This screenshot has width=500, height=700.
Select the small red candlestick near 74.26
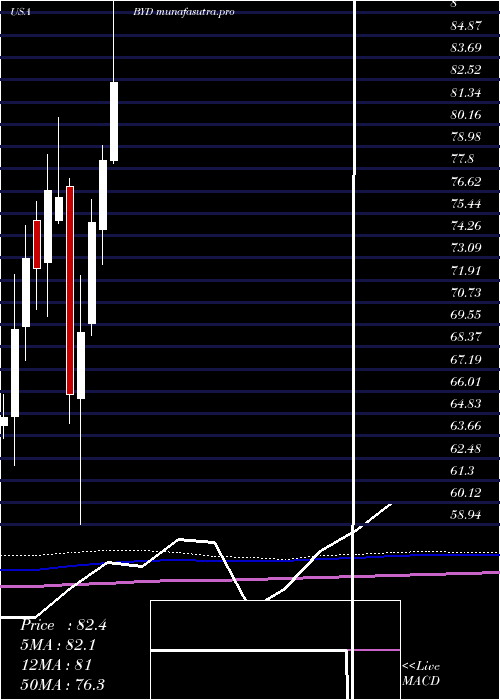pyautogui.click(x=37, y=244)
